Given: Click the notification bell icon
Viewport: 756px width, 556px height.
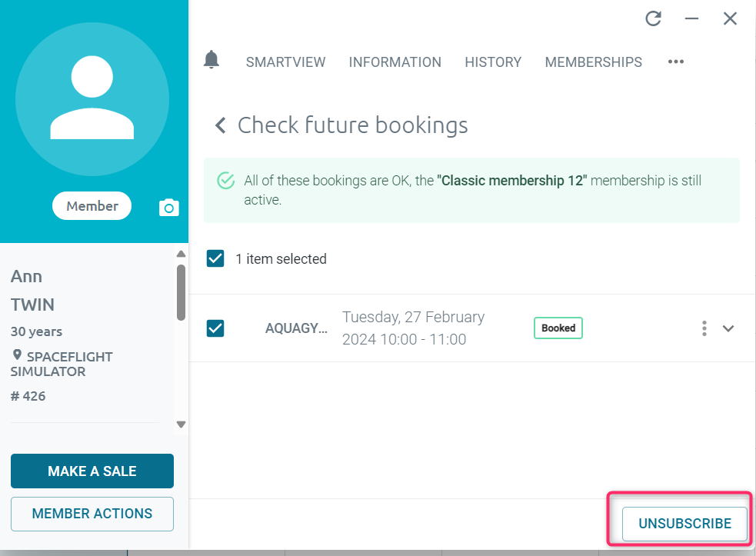Looking at the screenshot, I should pos(211,60).
